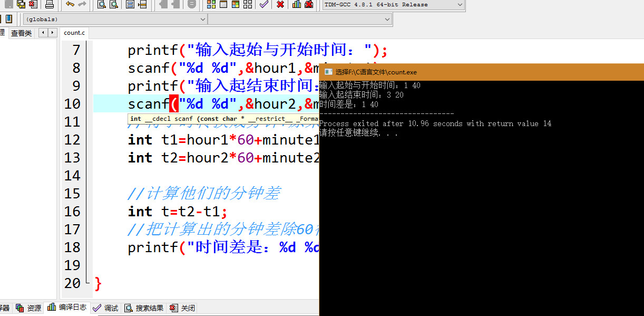Open the 资源 bottom tab

coord(30,308)
